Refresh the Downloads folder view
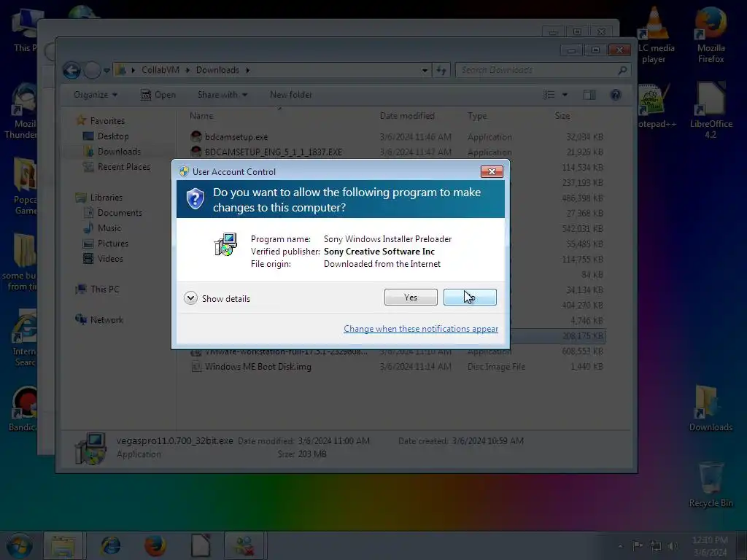Viewport: 747px width, 560px height. (441, 71)
